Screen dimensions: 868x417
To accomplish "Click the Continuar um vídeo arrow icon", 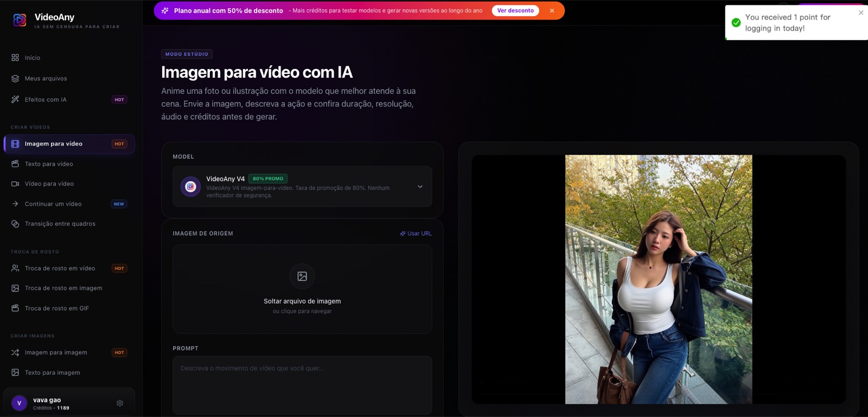I will pyautogui.click(x=15, y=204).
